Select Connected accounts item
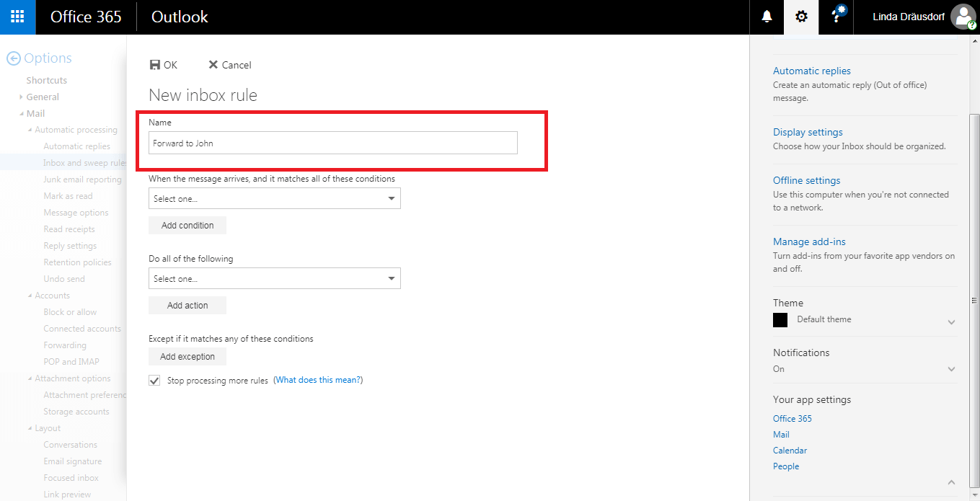The height and width of the screenshot is (501, 980). pos(82,329)
